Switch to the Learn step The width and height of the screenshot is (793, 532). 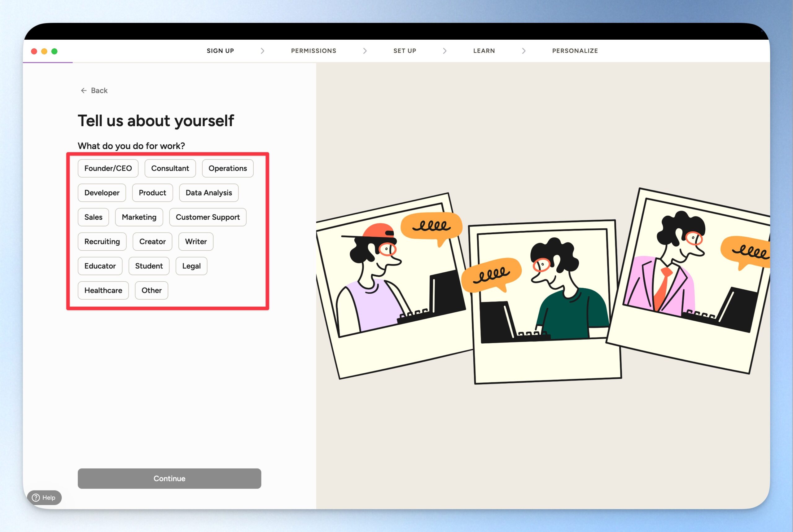coord(484,51)
